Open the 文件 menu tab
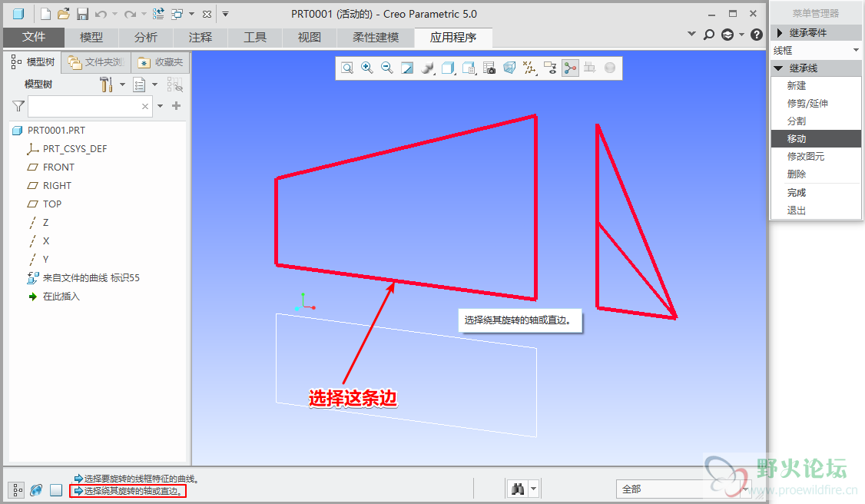 (x=34, y=37)
